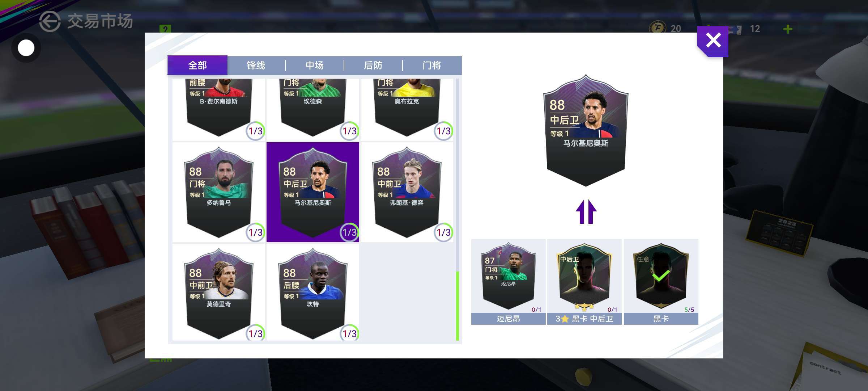The height and width of the screenshot is (391, 868).
Task: Choose the 弗朗基·德容 player card
Action: [x=407, y=192]
